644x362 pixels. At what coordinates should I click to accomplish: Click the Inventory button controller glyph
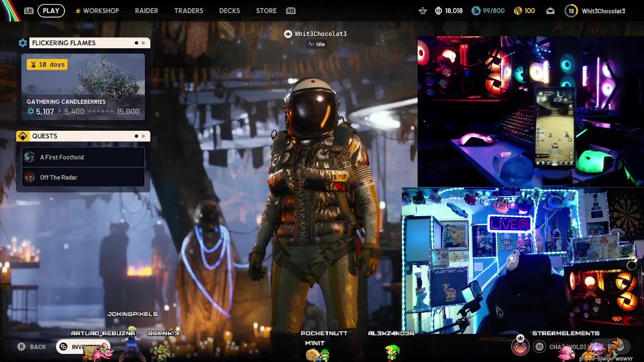tap(63, 347)
